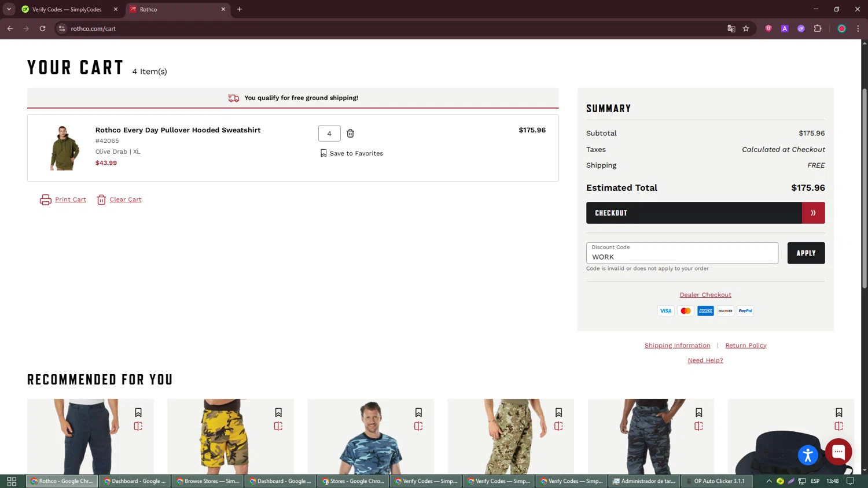Open Shipping Information link
868x488 pixels.
677,345
